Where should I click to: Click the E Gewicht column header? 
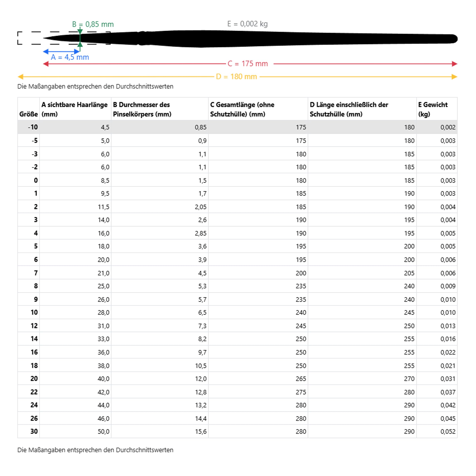[433, 109]
